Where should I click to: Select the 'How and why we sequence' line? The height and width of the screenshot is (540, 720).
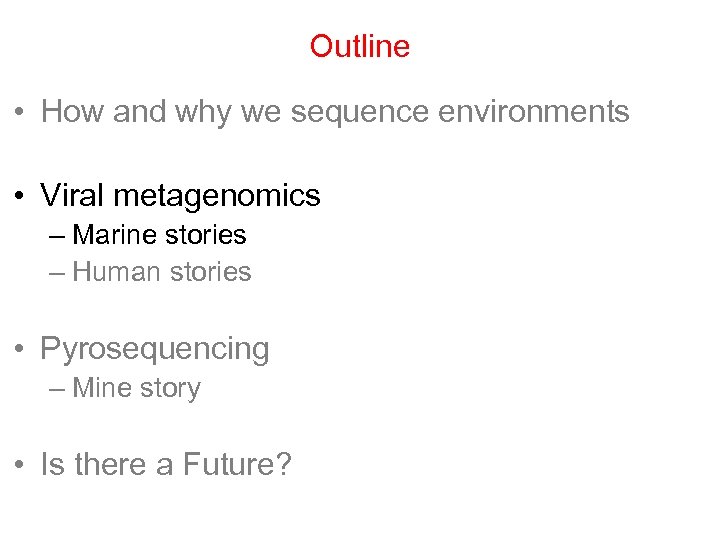pos(335,111)
